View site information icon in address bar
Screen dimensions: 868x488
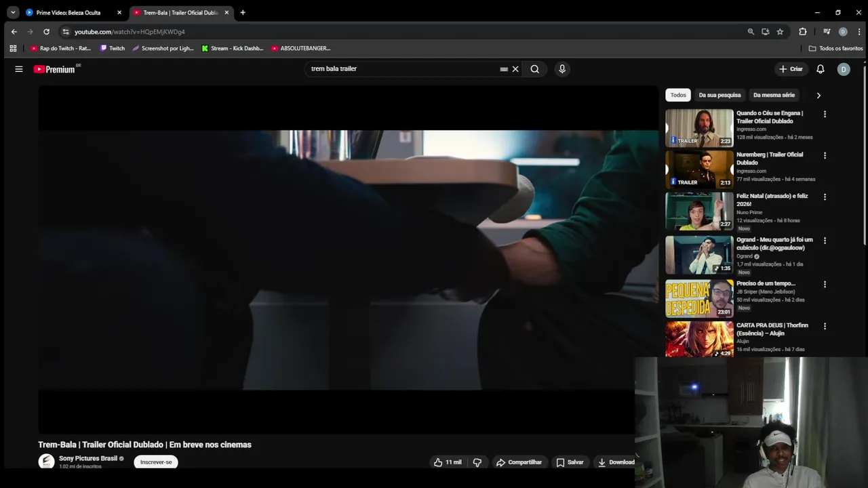click(65, 32)
